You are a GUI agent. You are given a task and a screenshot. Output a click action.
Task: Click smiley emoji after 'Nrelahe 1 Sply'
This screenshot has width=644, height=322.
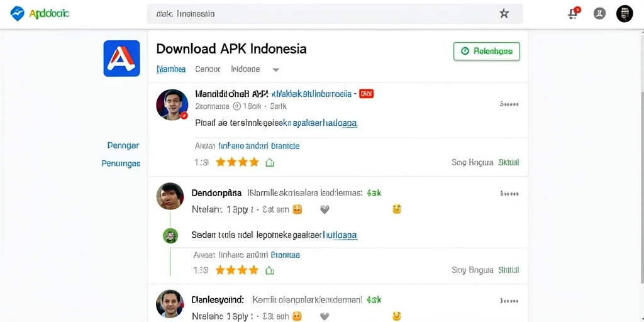point(297,316)
